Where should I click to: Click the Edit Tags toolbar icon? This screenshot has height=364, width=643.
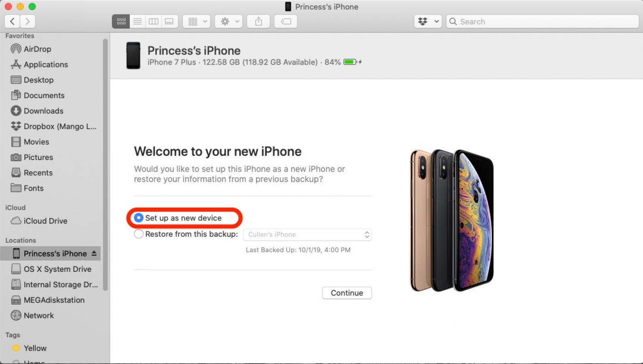(286, 21)
